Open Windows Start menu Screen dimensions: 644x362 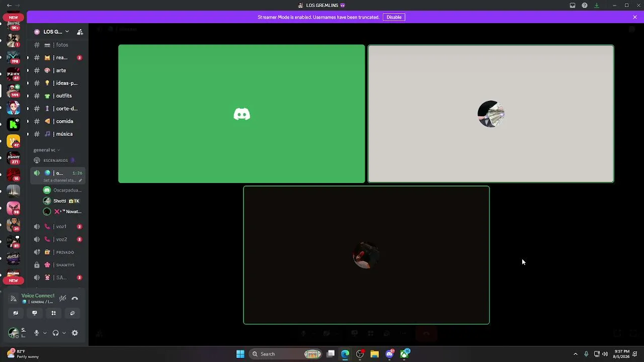(240, 354)
